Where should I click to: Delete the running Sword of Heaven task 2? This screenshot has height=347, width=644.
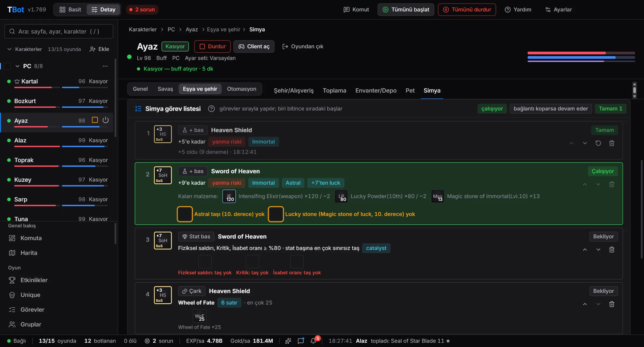tap(612, 184)
